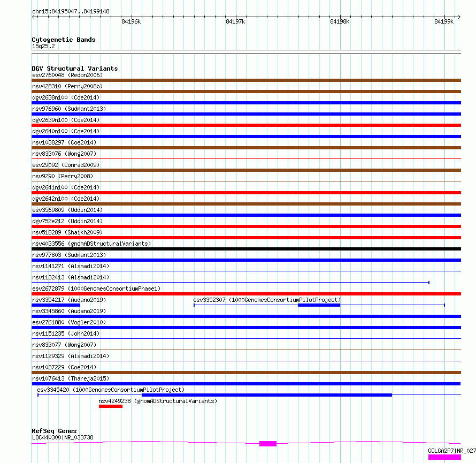Open dgv752e212 (Uddin2014) label
This screenshot has height=463, width=476.
[x=67, y=221]
